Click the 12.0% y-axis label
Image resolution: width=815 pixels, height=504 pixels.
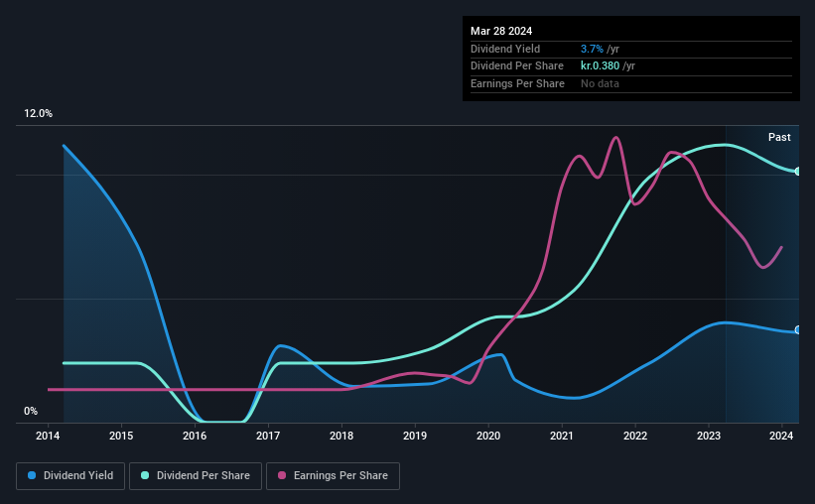(x=38, y=114)
